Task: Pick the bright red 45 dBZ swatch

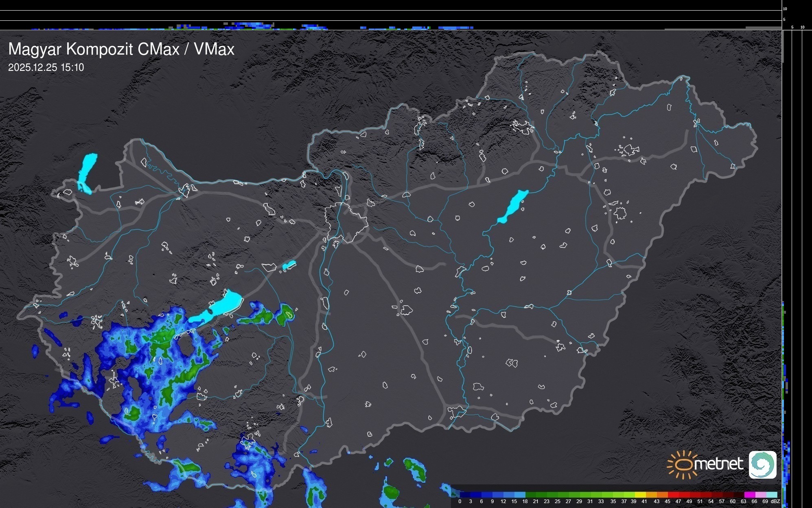Action: click(x=672, y=495)
